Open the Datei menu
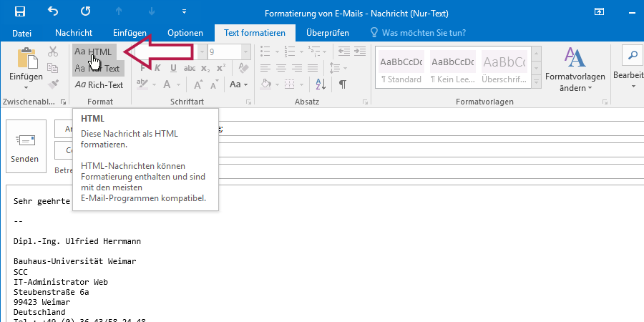Viewport: 644px width, 322px height. click(21, 33)
